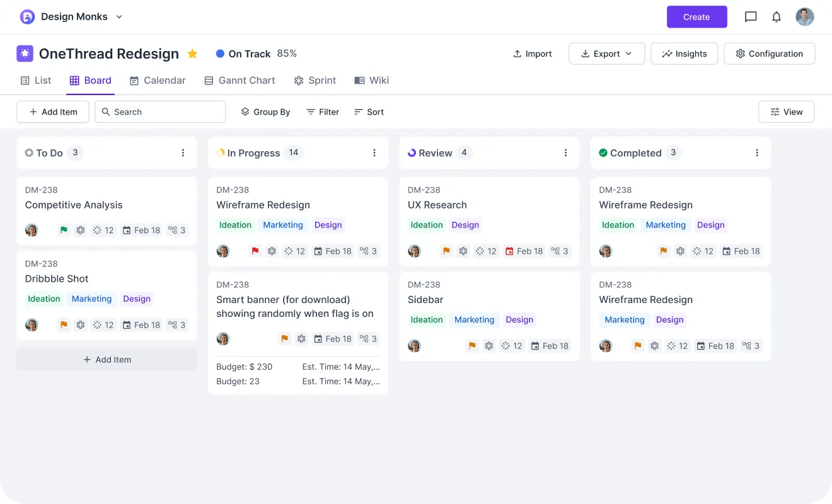The width and height of the screenshot is (832, 504).
Task: Click the Review column header label
Action: tap(436, 153)
